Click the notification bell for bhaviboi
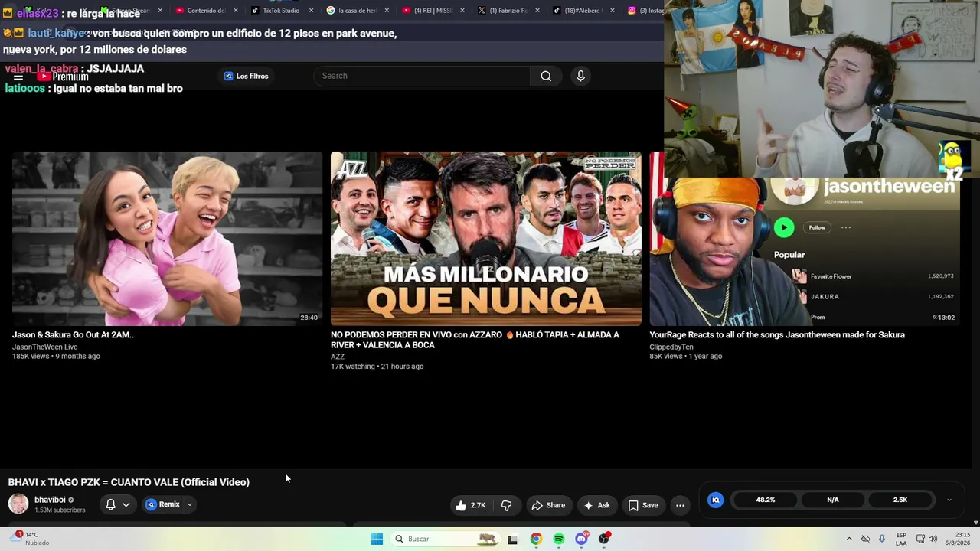 (110, 504)
